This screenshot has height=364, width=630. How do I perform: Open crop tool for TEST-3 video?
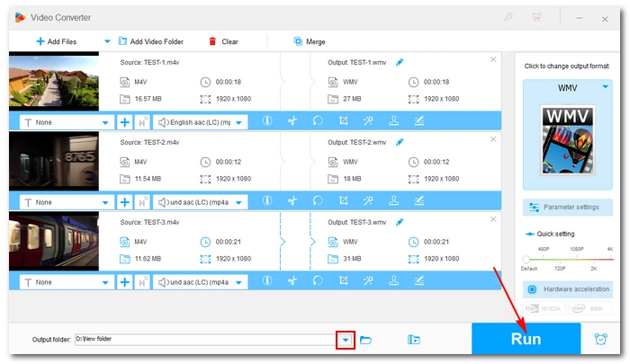(x=343, y=280)
